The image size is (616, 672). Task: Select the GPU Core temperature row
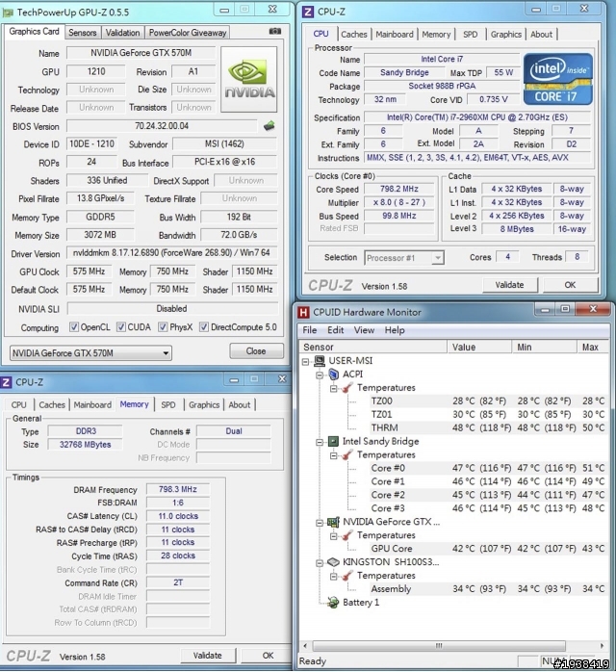click(x=487, y=549)
